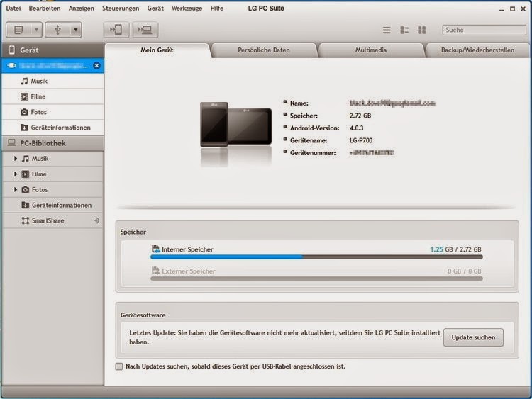
Task: Click the Gerät sidebar section header
Action: 53,50
